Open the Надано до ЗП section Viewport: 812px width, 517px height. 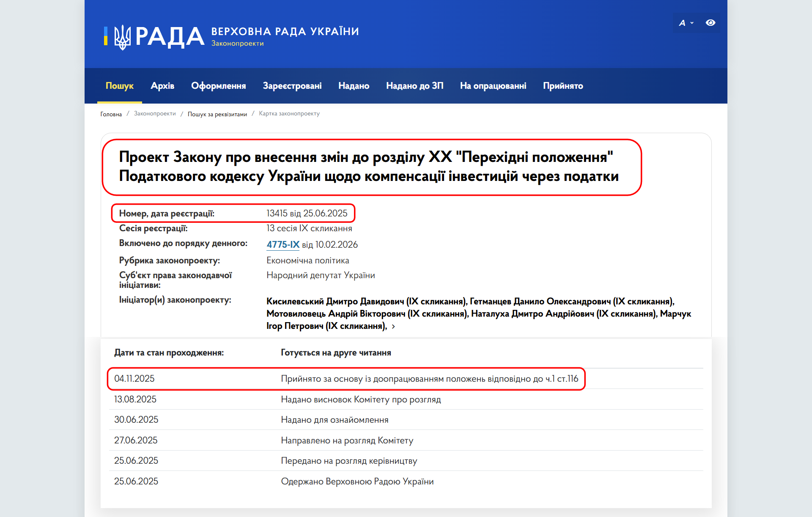pos(415,86)
